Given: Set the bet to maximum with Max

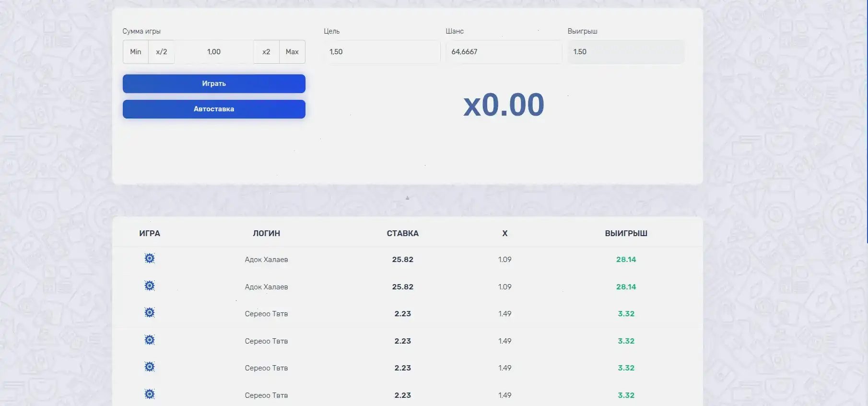Looking at the screenshot, I should coord(292,52).
